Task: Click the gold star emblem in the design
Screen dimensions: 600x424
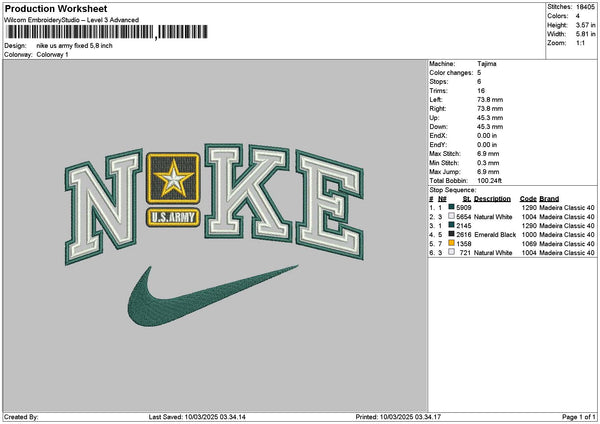Action: click(x=173, y=178)
